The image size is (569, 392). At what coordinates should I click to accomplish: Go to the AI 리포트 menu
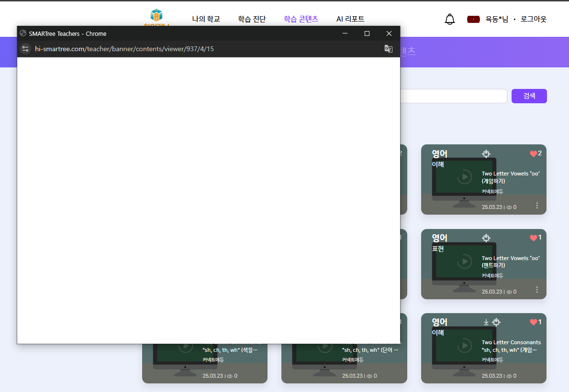(x=350, y=19)
